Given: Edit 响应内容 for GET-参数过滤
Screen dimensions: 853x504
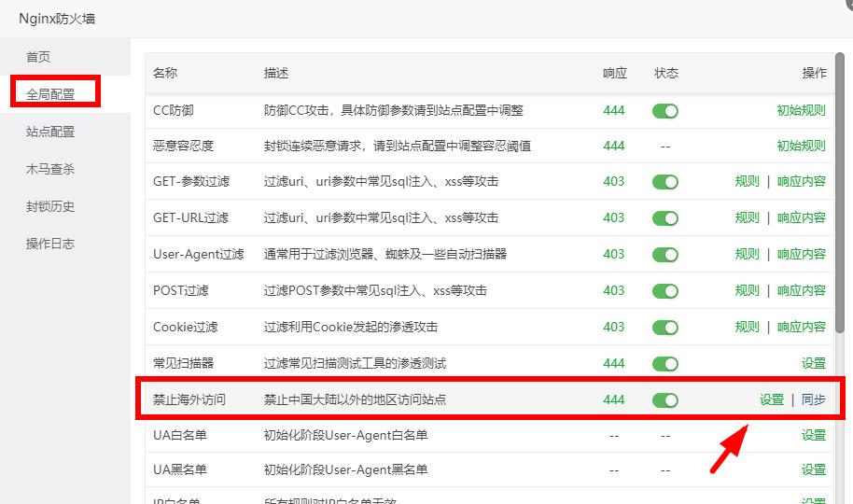Looking at the screenshot, I should 802,181.
